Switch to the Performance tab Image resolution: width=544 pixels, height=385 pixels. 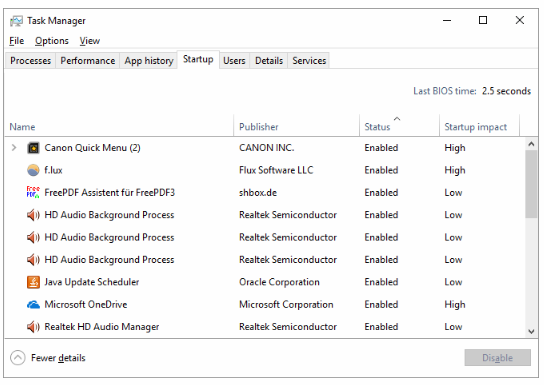[x=87, y=61]
